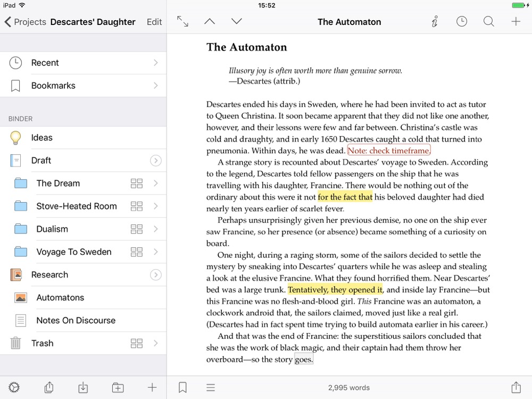Go to next document with down arrow
532x399 pixels.
coord(237,22)
